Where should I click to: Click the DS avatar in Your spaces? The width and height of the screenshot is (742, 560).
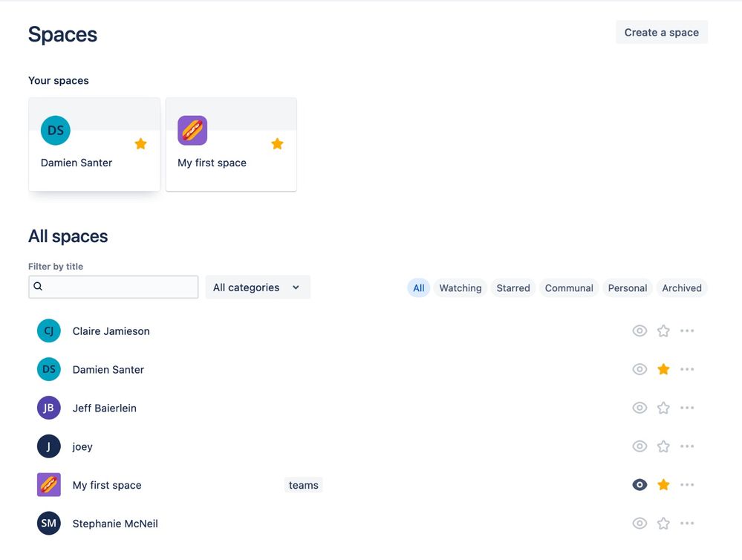[54, 130]
